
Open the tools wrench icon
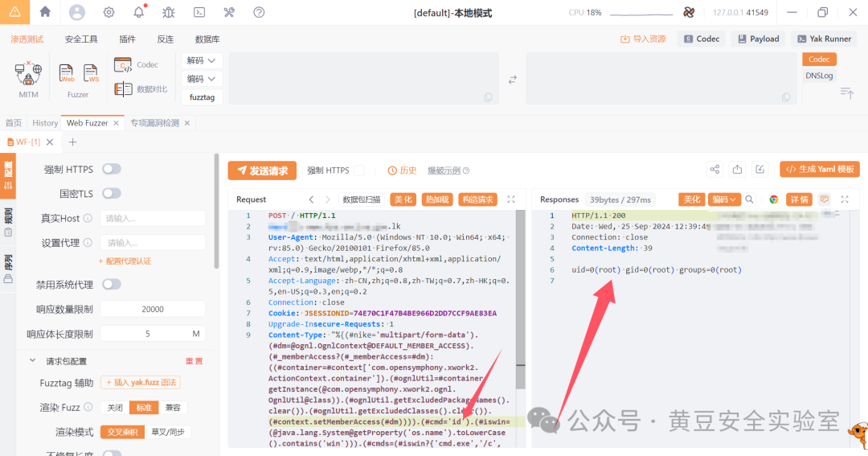(228, 12)
